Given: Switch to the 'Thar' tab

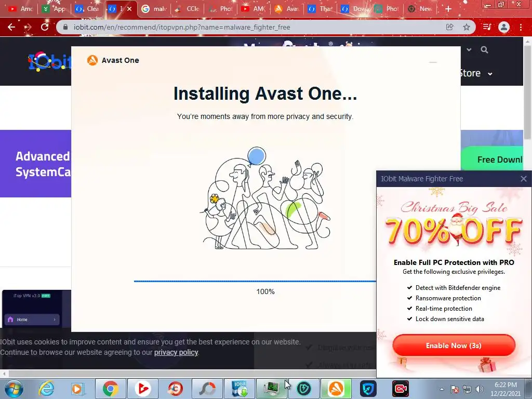Looking at the screenshot, I should point(320,9).
